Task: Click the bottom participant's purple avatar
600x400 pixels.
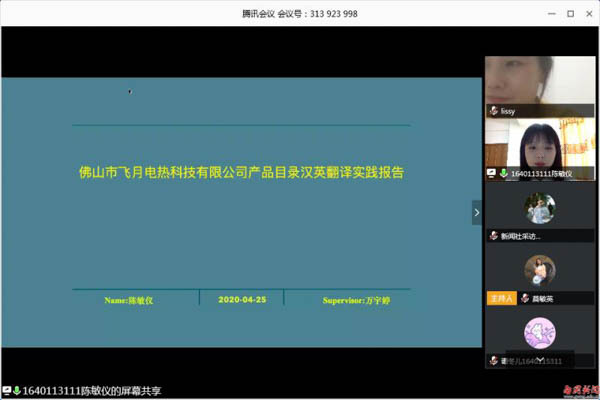Action: click(x=540, y=333)
